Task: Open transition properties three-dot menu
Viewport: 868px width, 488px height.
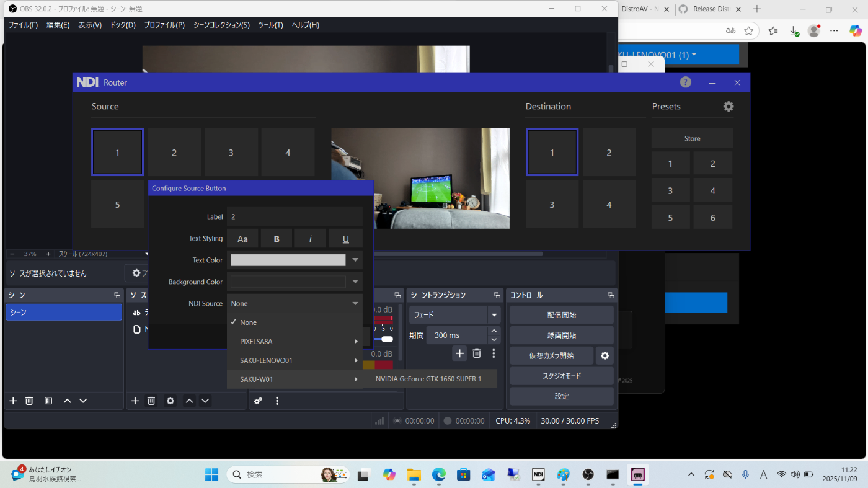Action: (494, 353)
